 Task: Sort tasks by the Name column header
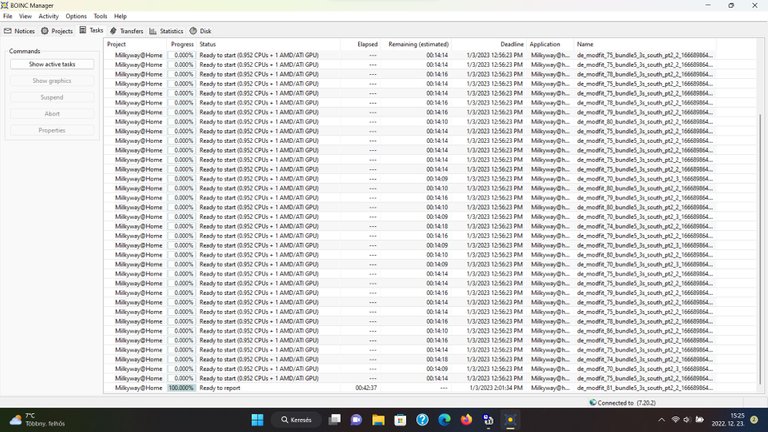pos(645,44)
